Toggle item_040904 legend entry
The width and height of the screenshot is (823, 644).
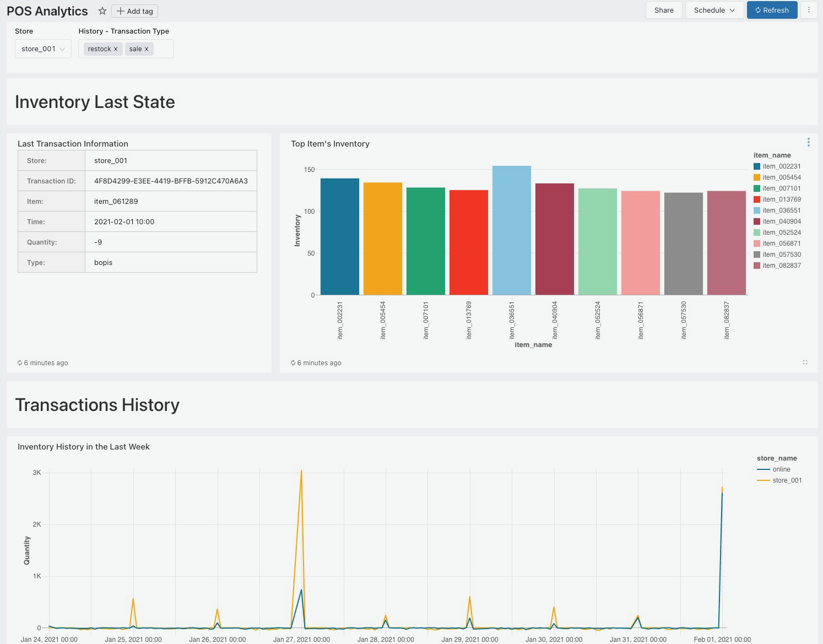777,221
